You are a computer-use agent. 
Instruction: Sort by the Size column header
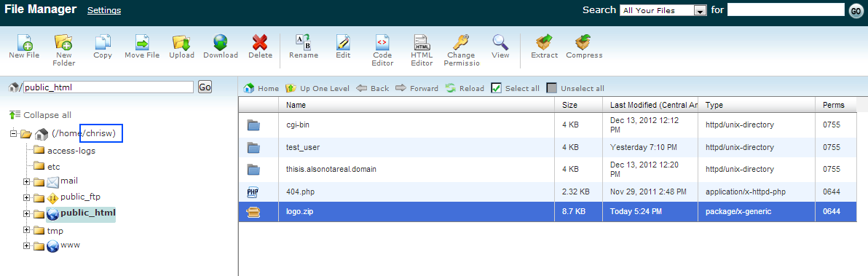pos(579,105)
